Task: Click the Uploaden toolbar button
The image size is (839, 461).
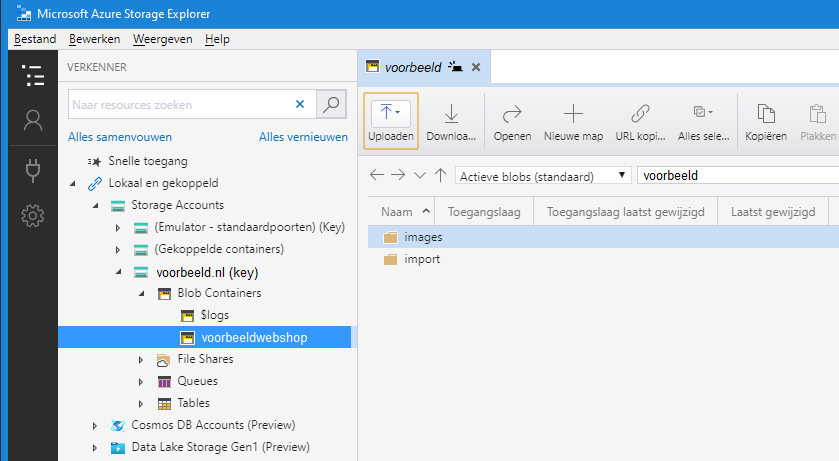Action: pyautogui.click(x=391, y=121)
